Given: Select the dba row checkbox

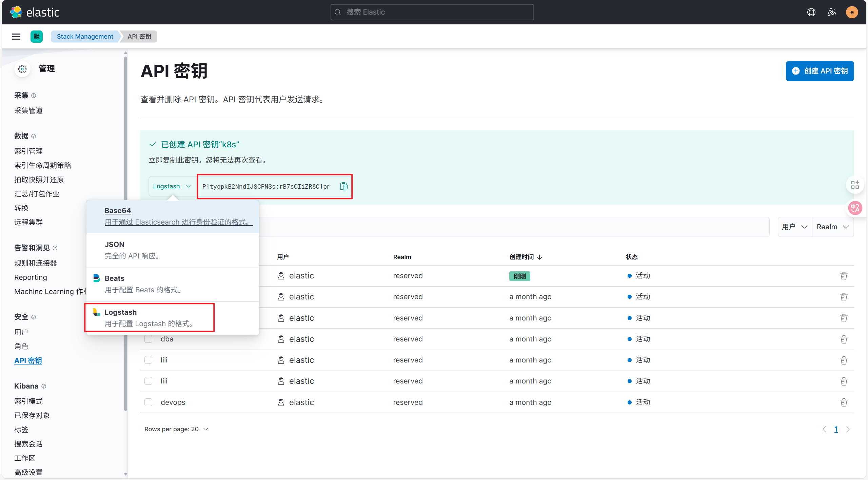Looking at the screenshot, I should click(149, 339).
